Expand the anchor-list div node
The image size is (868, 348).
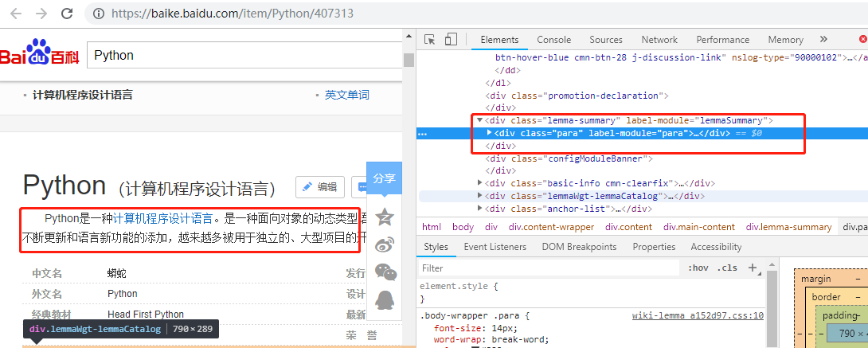479,209
